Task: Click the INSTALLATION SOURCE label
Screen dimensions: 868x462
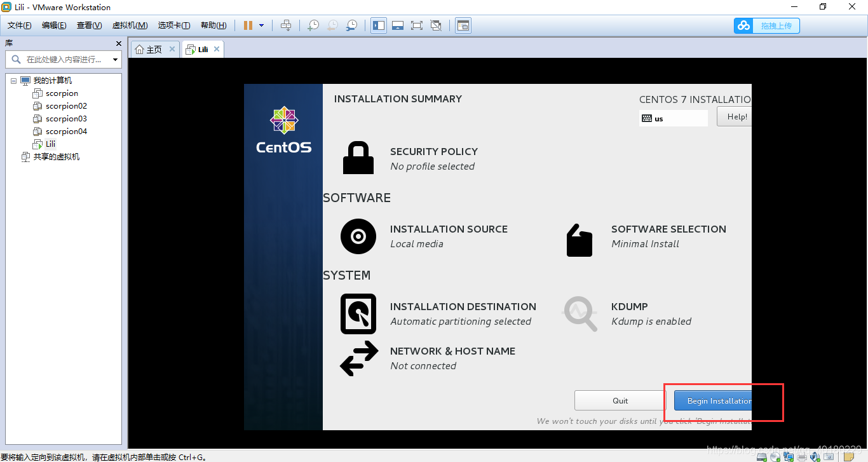Action: 449,229
